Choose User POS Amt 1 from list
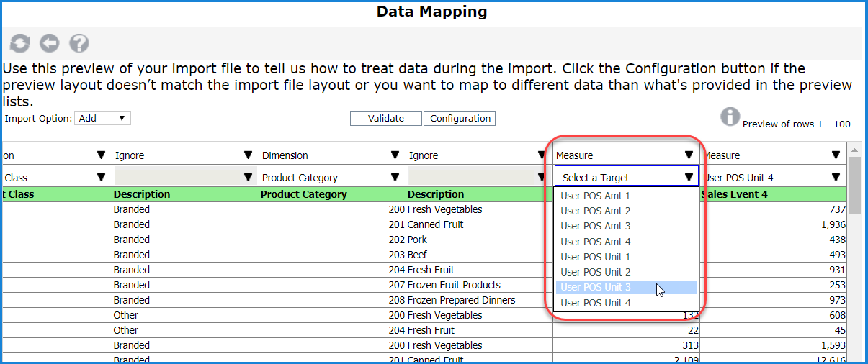The width and height of the screenshot is (868, 364). point(595,196)
